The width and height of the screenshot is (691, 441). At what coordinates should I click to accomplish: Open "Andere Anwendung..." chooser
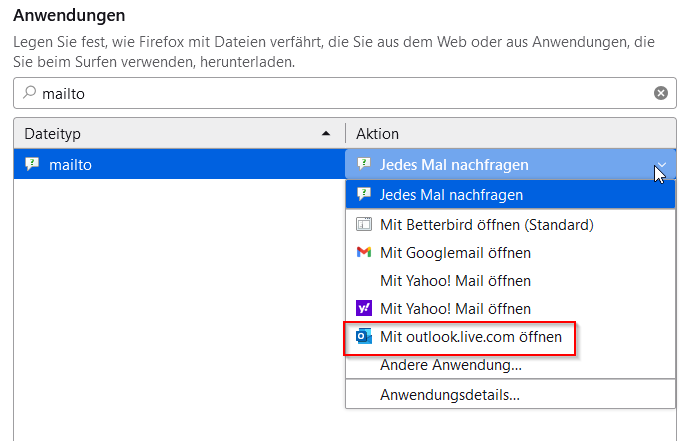point(451,365)
